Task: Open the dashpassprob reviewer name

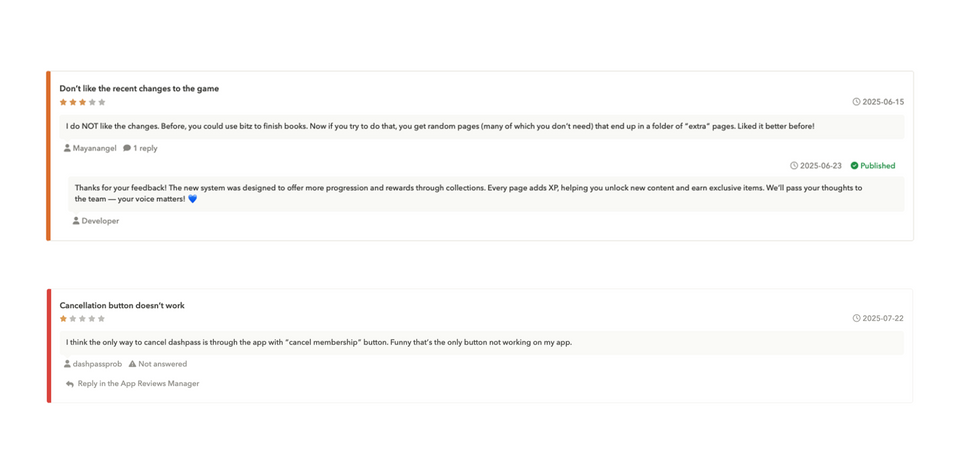Action: pos(97,364)
